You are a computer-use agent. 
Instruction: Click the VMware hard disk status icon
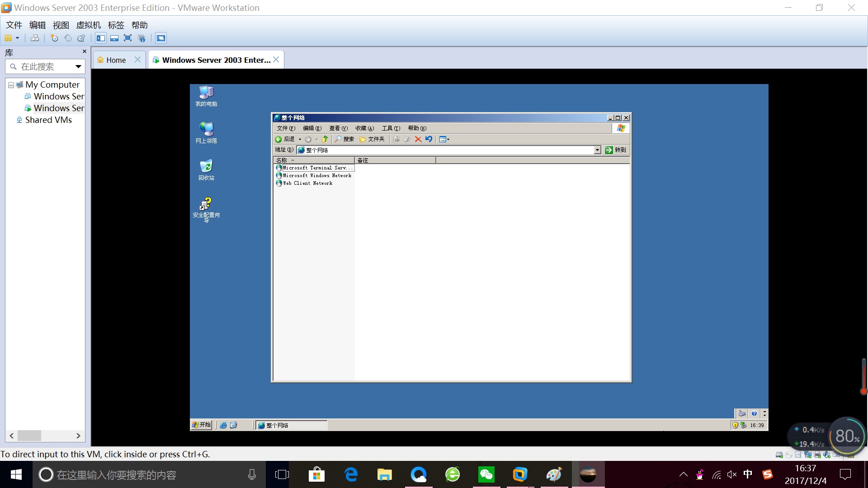[x=779, y=455]
